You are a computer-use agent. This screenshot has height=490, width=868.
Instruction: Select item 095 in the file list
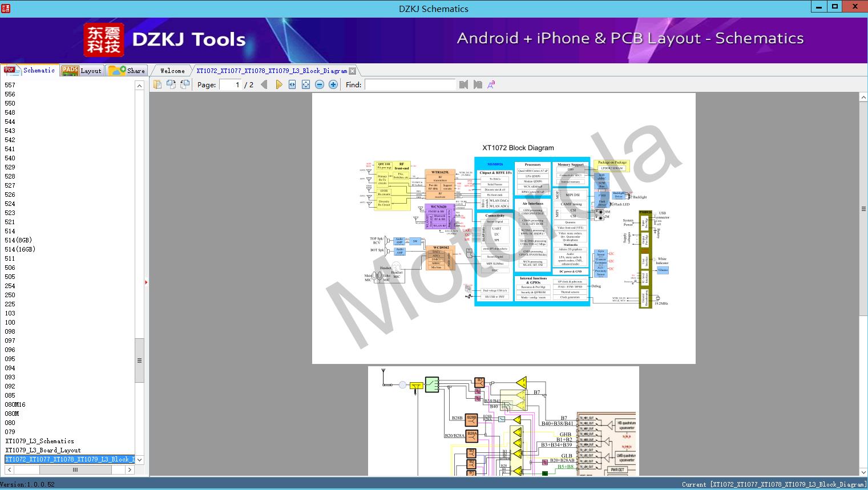(x=10, y=359)
